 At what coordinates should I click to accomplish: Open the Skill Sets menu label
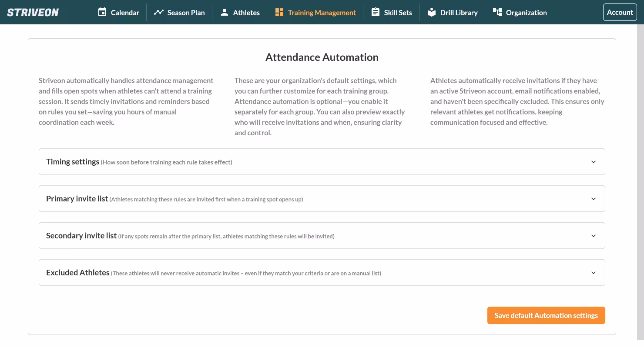coord(398,13)
